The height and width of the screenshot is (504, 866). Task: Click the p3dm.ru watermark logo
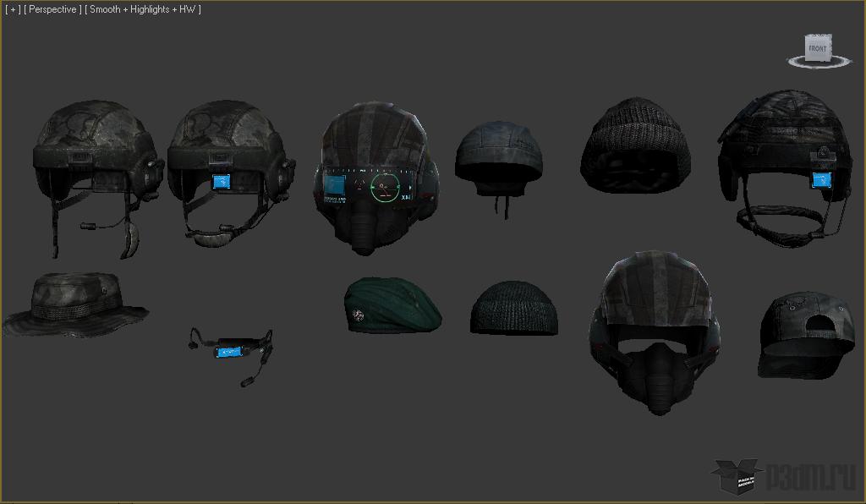point(782,478)
